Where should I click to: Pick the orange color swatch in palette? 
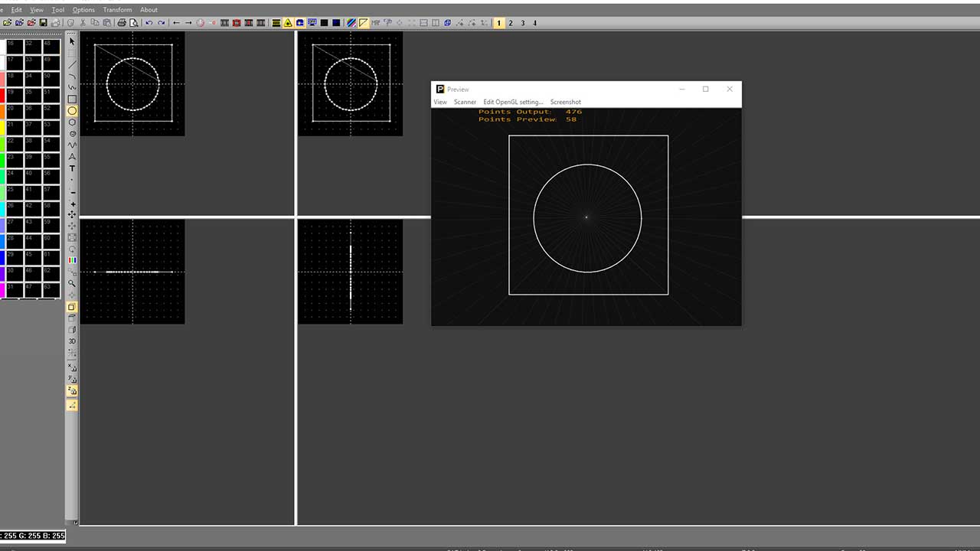click(x=2, y=111)
